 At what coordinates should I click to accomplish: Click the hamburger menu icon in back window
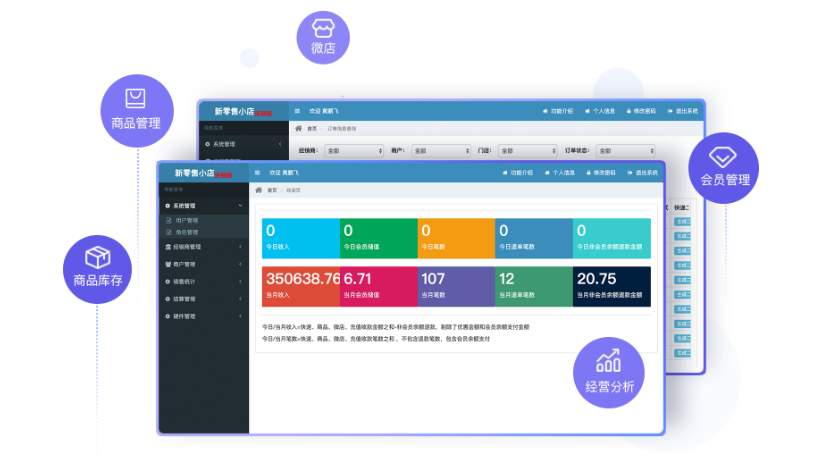[x=297, y=111]
